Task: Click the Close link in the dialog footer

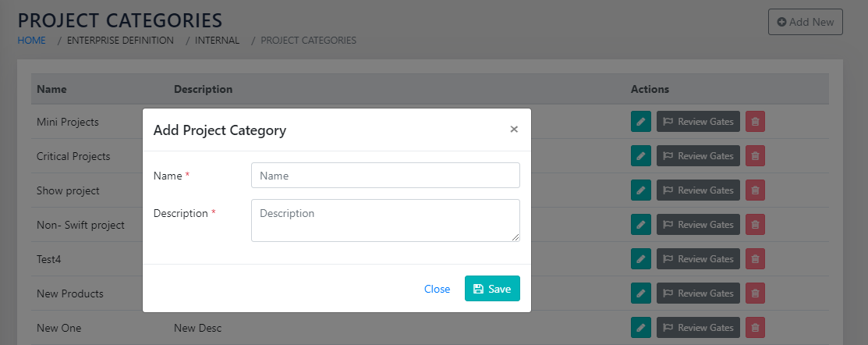Action: pyautogui.click(x=437, y=289)
